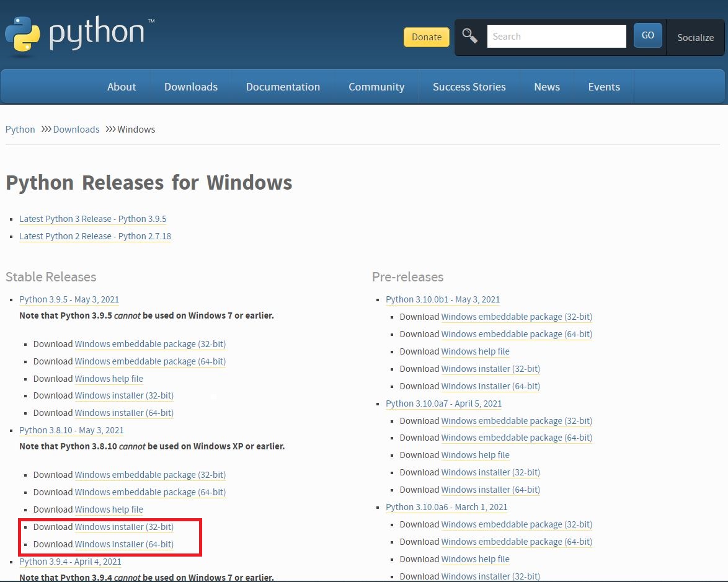Open the Downloads navigation menu

(191, 87)
